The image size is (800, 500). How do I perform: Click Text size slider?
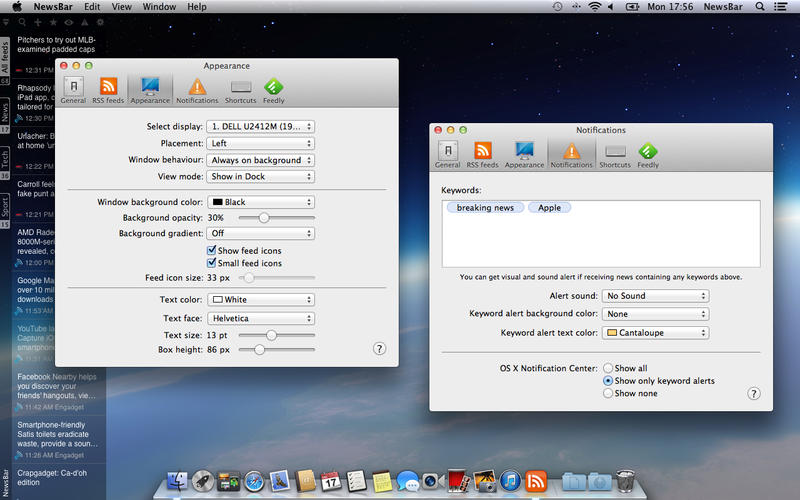[x=277, y=335]
